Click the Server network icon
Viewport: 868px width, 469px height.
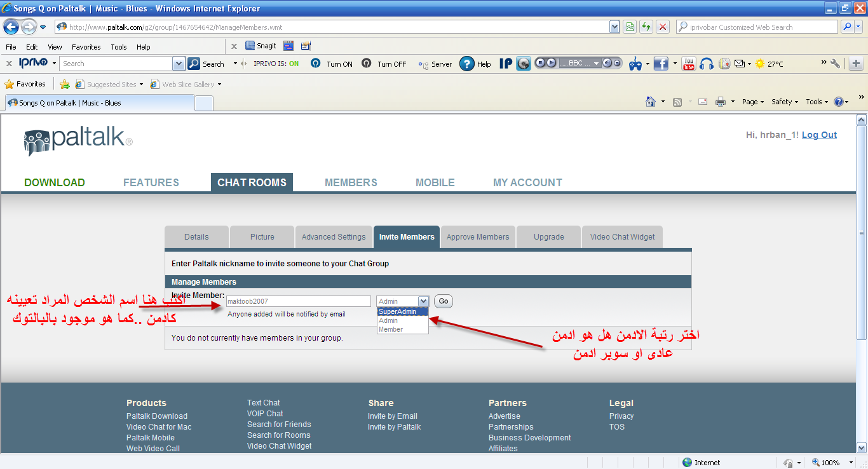[424, 64]
